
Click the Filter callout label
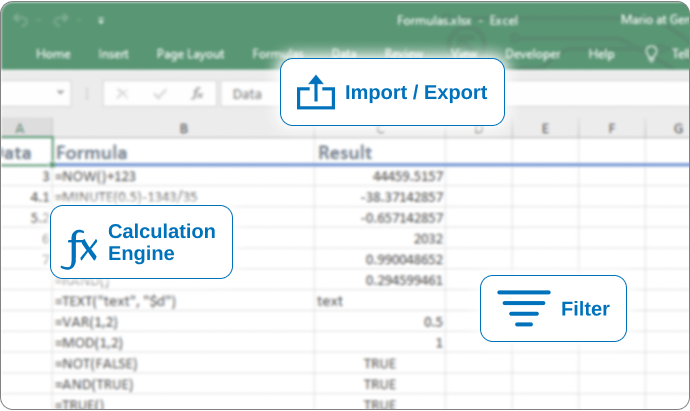(x=585, y=309)
